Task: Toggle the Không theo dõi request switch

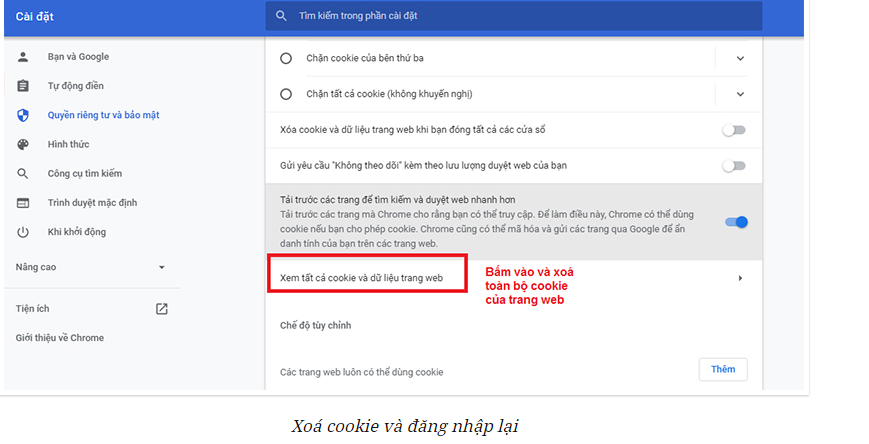Action: pyautogui.click(x=734, y=166)
